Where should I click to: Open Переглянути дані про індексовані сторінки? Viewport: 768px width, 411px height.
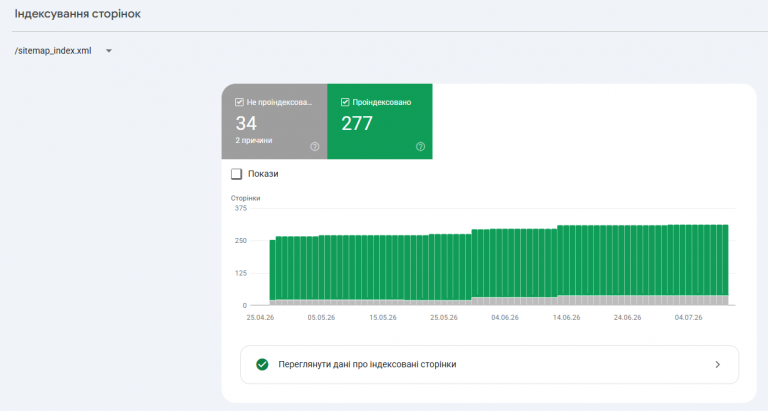[x=489, y=364]
